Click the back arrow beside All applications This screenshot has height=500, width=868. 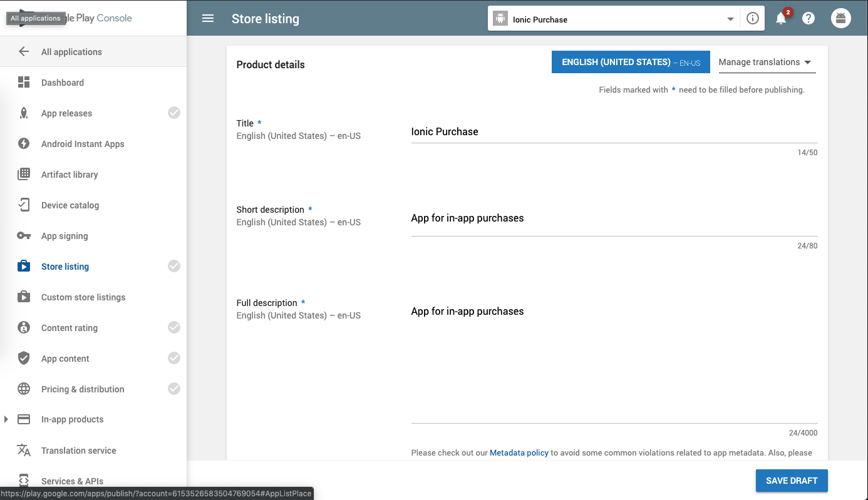tap(24, 52)
